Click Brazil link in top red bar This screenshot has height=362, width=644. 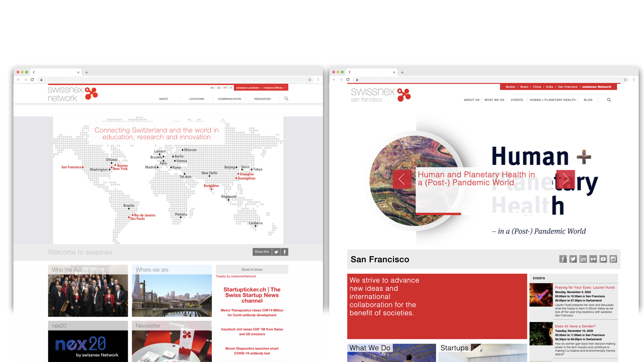pyautogui.click(x=524, y=87)
